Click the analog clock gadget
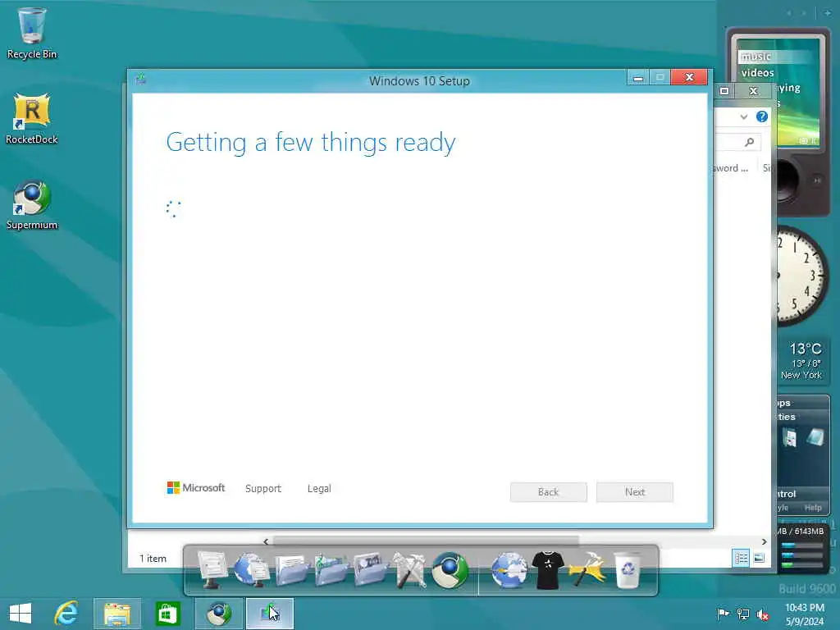The width and height of the screenshot is (840, 630). (x=801, y=276)
